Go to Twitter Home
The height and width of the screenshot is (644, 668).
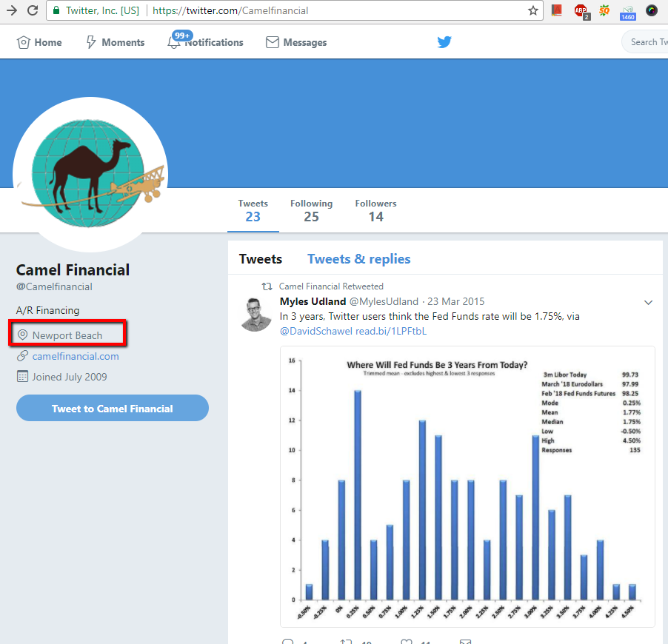pos(39,42)
